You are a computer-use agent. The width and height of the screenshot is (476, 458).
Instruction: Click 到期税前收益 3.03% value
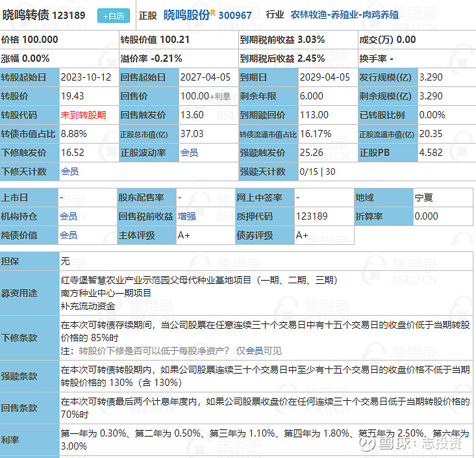coord(311,40)
